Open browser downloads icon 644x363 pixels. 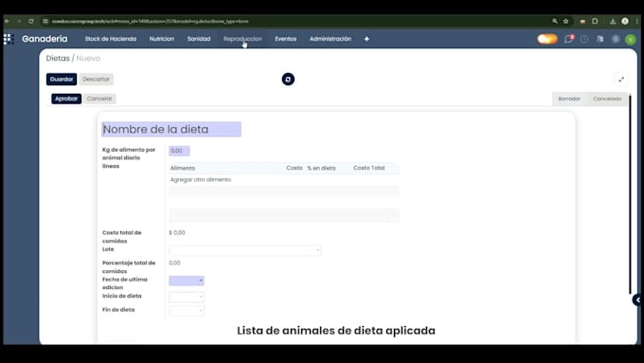click(x=613, y=21)
